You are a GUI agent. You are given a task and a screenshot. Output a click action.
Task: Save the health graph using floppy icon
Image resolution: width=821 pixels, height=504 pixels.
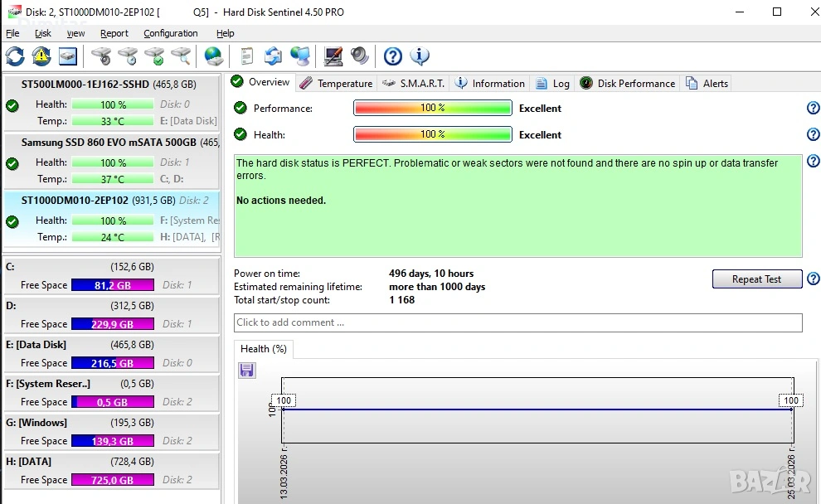[247, 370]
